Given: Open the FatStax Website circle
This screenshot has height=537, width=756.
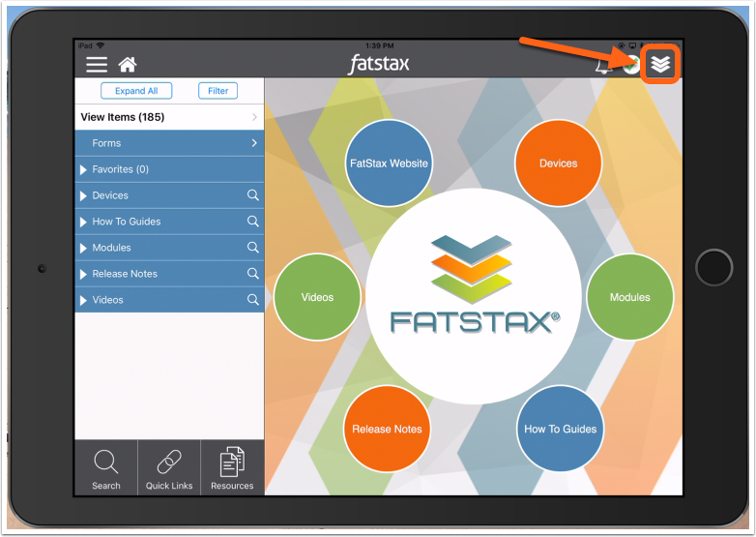Looking at the screenshot, I should click(x=389, y=164).
